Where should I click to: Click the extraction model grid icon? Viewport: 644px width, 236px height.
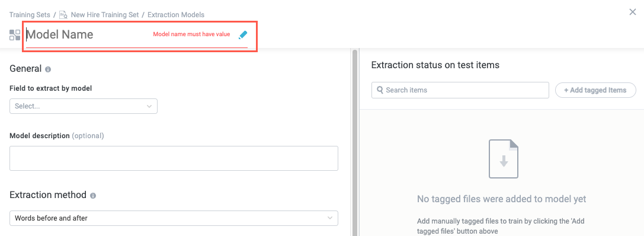click(15, 35)
